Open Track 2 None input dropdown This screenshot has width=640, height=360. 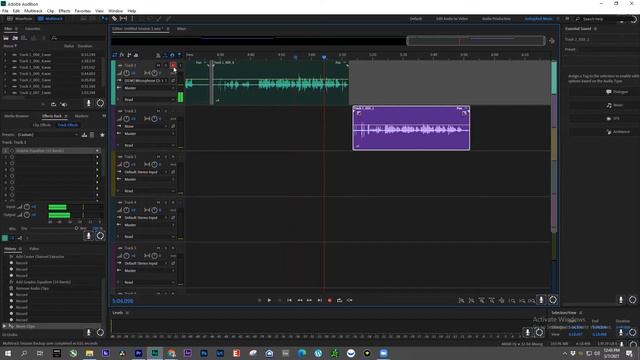146,127
